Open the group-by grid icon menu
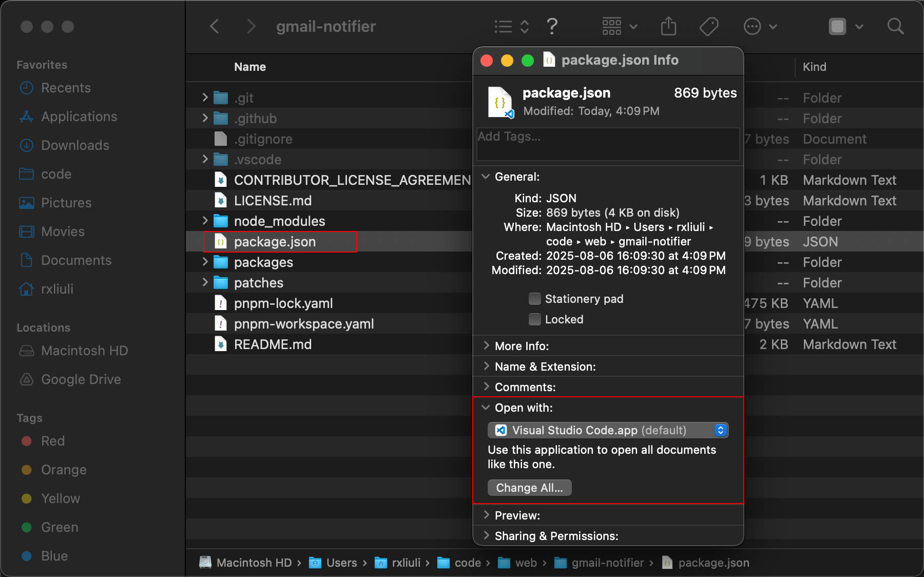 coord(620,26)
